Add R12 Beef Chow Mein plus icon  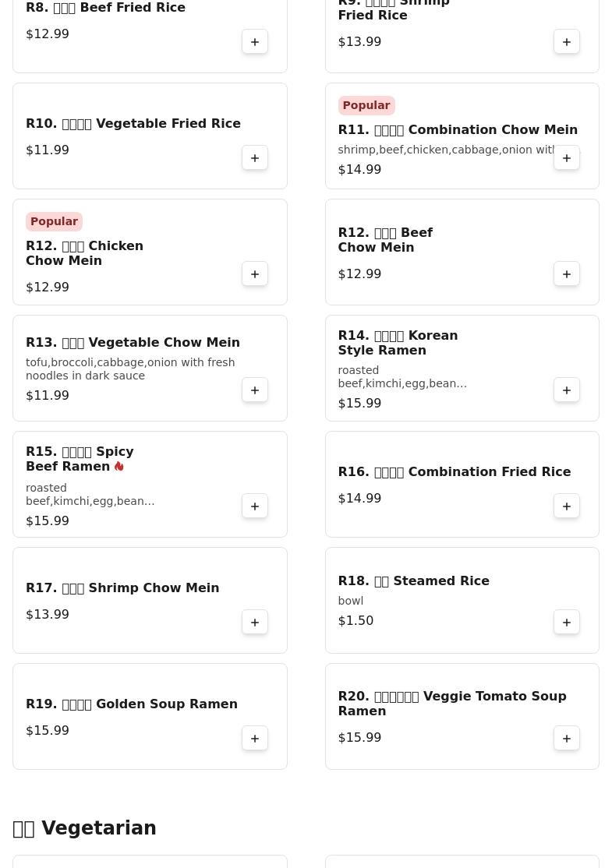pyautogui.click(x=567, y=274)
